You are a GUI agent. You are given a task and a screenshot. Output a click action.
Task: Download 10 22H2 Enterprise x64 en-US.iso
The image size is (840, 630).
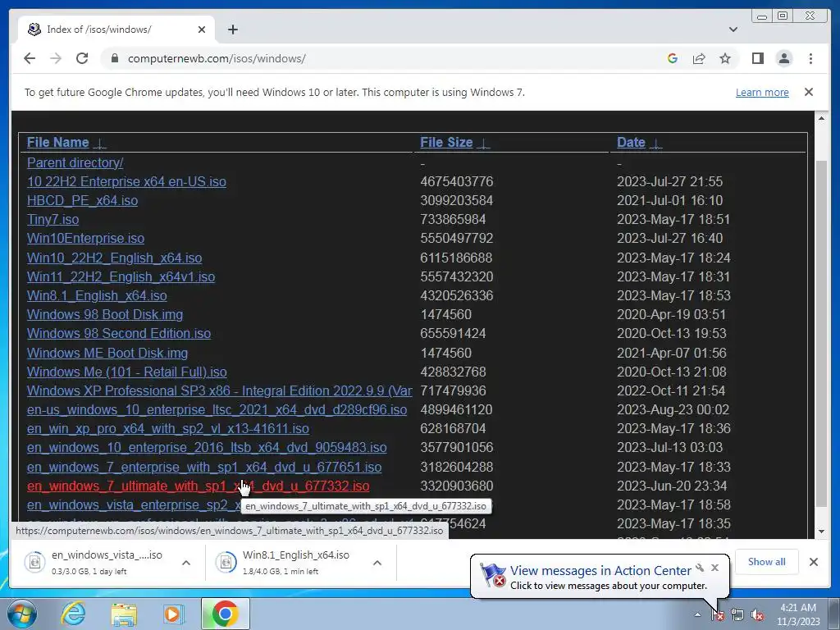point(126,181)
